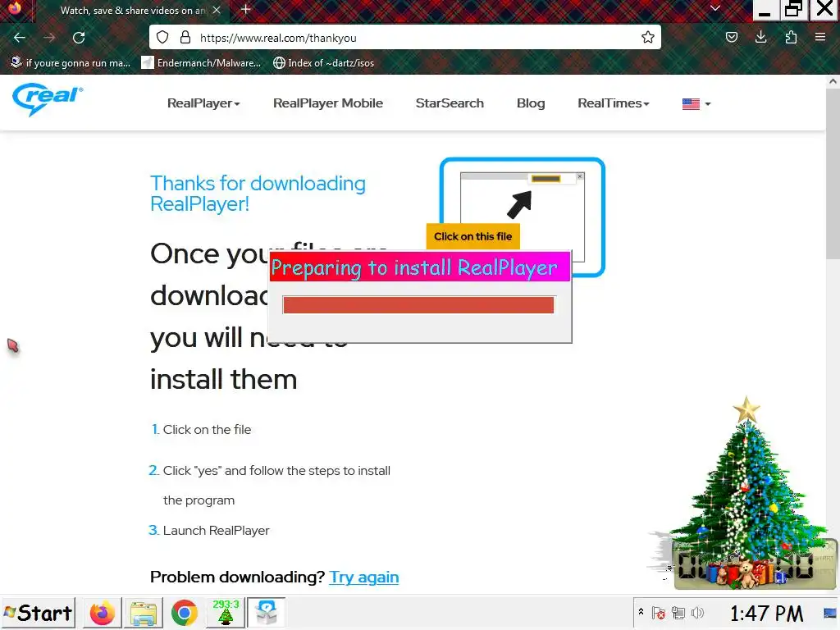This screenshot has width=840, height=630.
Task: Click the network tray icon
Action: pos(678,613)
